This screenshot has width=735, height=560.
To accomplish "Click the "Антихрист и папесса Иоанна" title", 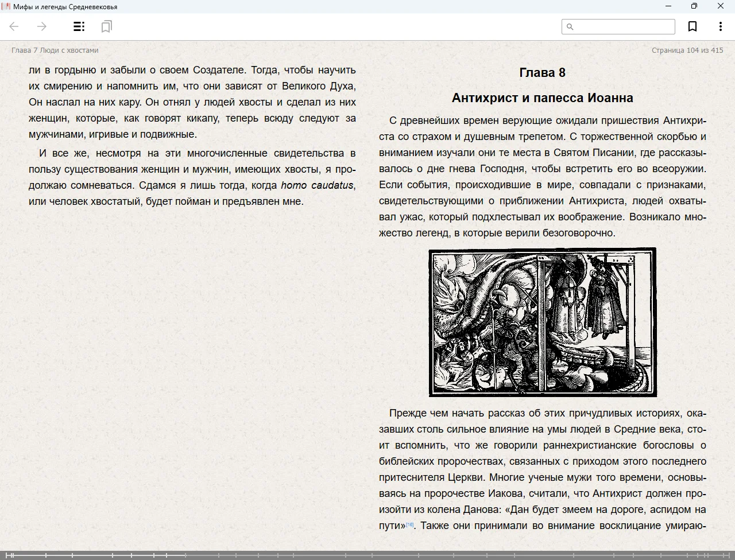I will (542, 98).
